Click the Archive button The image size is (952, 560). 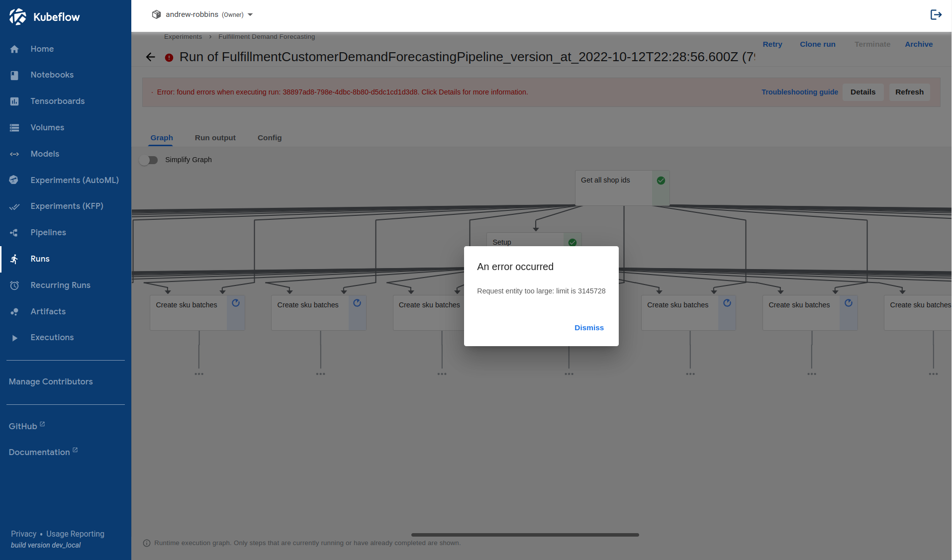point(919,44)
